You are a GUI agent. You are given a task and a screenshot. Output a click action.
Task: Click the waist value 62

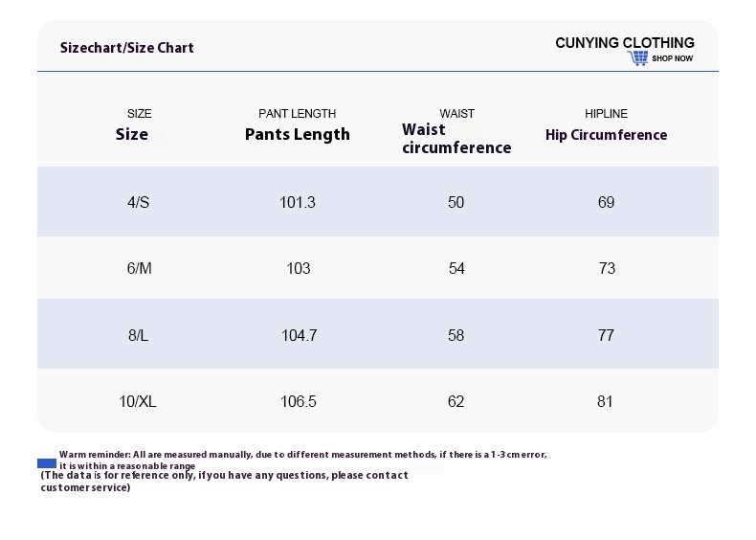click(456, 401)
